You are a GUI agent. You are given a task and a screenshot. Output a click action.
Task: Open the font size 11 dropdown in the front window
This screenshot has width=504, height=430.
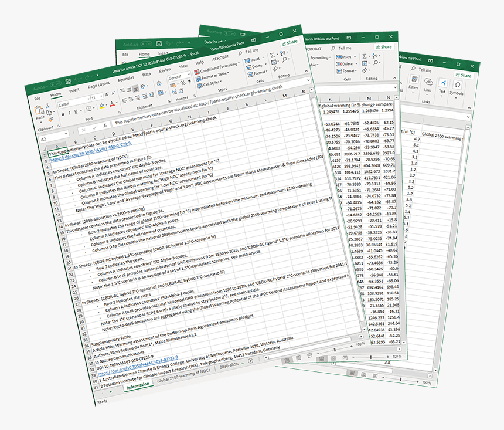tap(101, 96)
